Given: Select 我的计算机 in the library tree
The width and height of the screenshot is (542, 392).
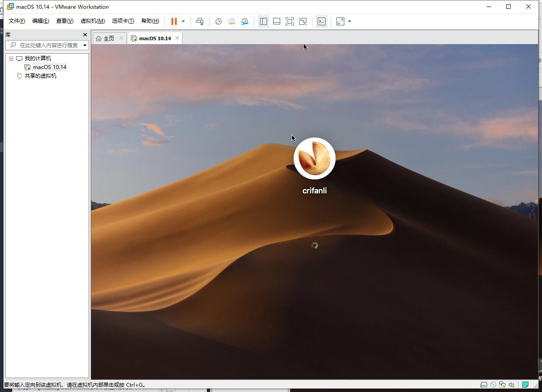Looking at the screenshot, I should [38, 58].
